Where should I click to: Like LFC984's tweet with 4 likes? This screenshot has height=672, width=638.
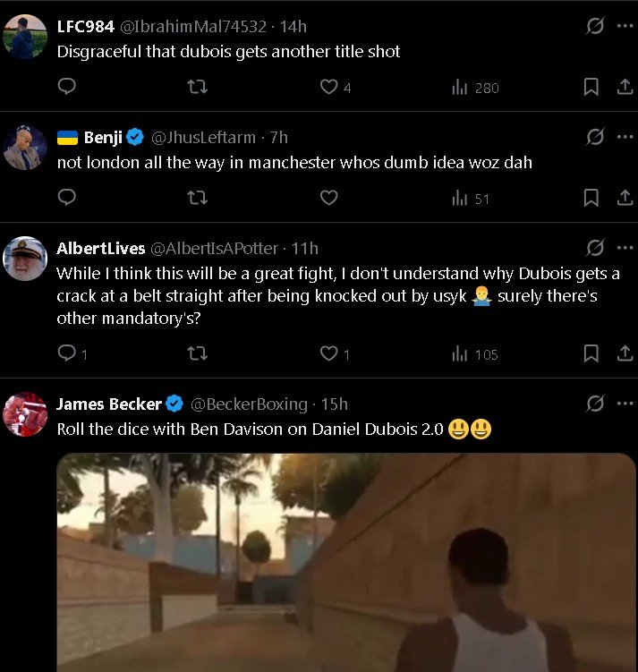coord(329,87)
